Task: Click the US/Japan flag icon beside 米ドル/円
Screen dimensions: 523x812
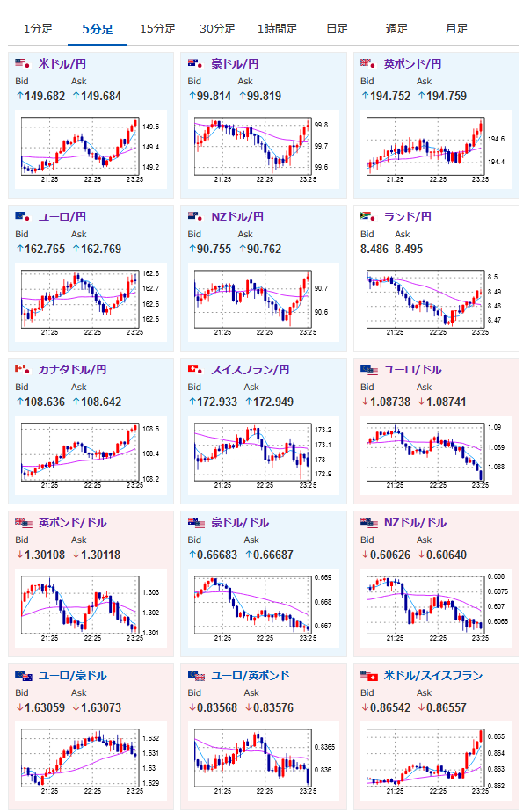Action: coord(22,63)
